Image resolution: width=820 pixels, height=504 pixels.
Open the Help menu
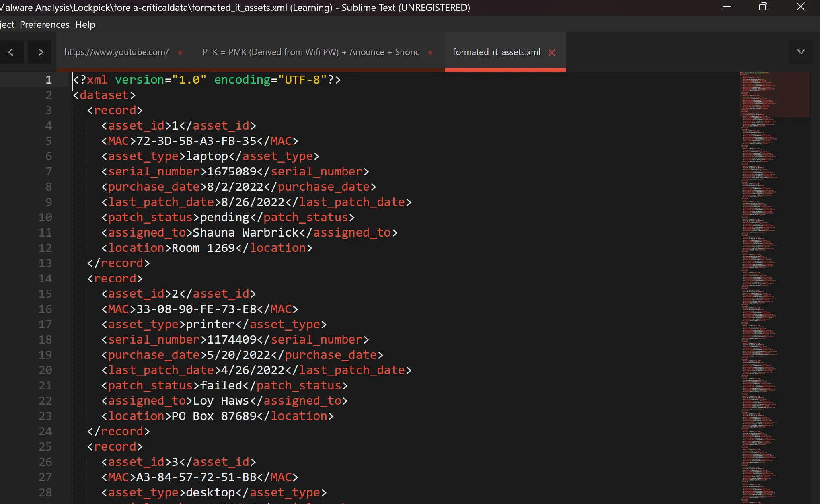tap(85, 25)
